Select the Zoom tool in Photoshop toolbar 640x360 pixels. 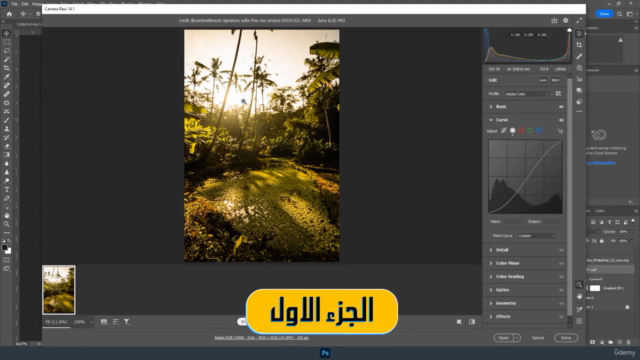(7, 224)
